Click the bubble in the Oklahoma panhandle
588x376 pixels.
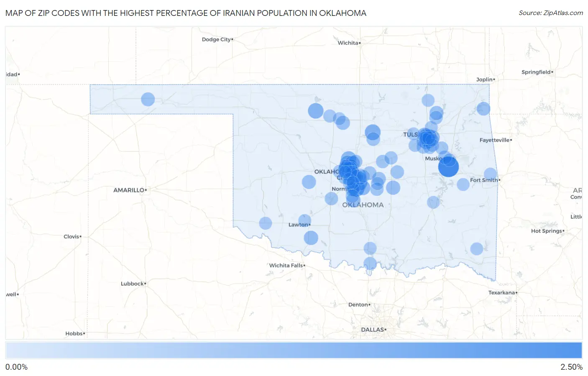pyautogui.click(x=148, y=99)
